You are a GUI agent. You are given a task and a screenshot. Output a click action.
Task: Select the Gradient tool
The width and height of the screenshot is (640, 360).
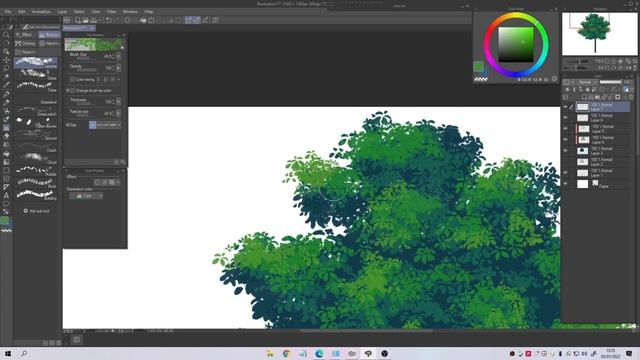pyautogui.click(x=6, y=162)
